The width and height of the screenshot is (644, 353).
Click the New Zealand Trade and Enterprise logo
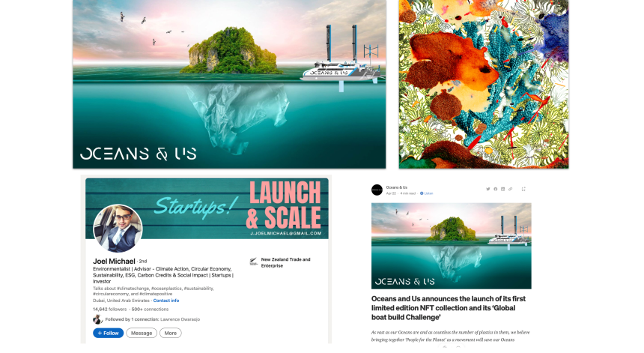(x=253, y=262)
